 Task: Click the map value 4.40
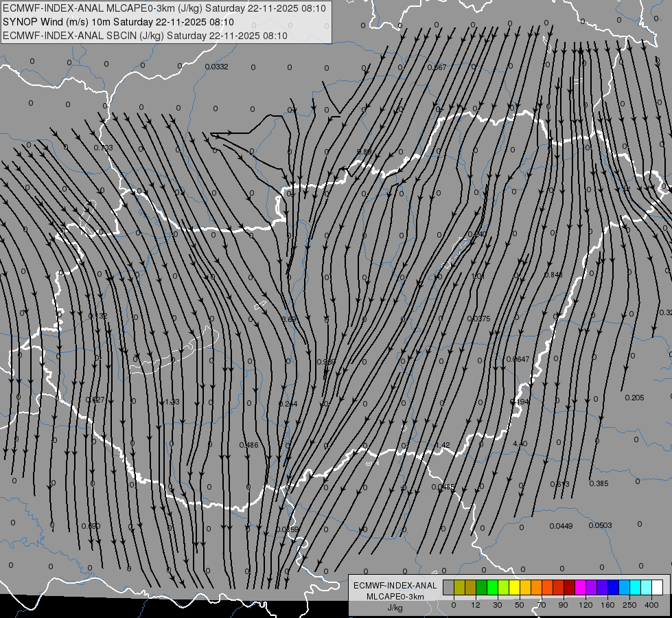click(x=520, y=444)
